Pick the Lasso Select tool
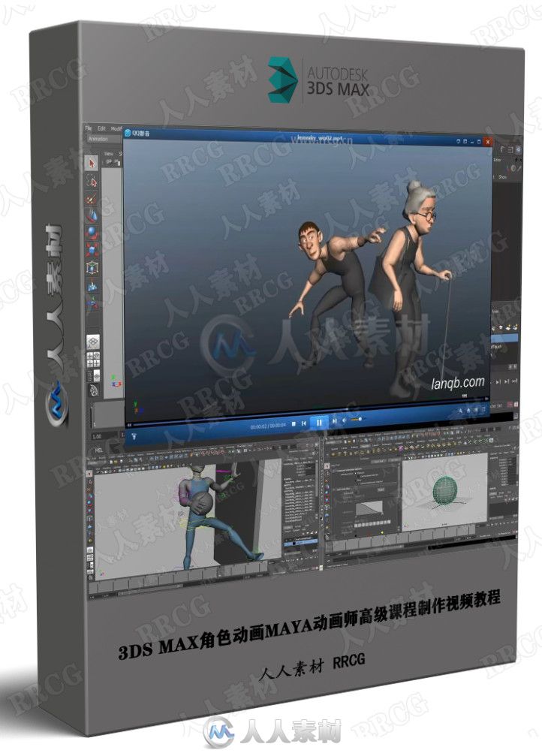542x756 pixels. pyautogui.click(x=93, y=182)
